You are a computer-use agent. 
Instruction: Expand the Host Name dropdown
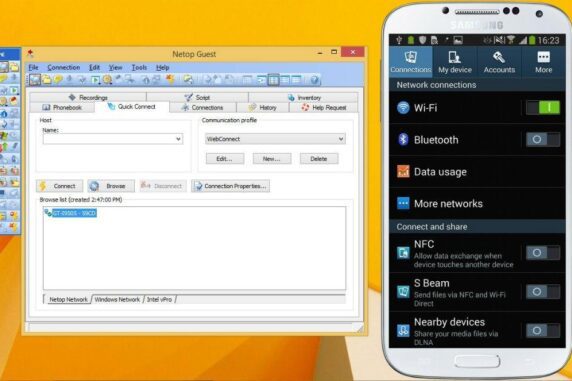pyautogui.click(x=178, y=139)
